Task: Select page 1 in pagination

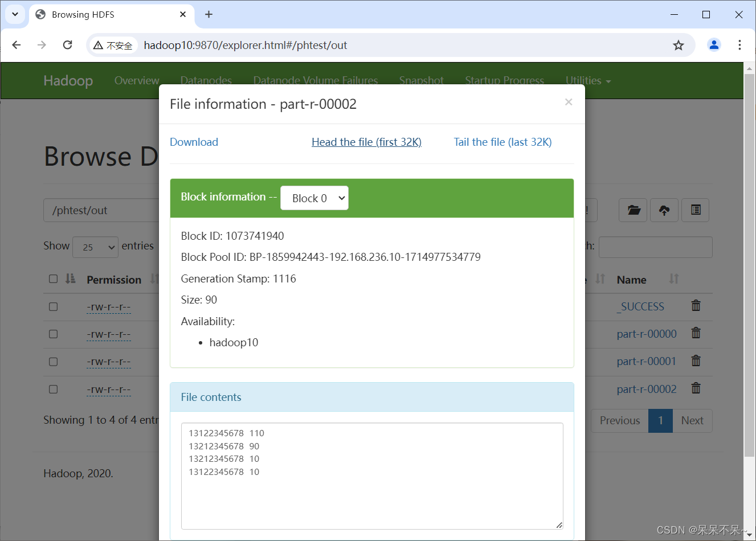Action: [x=661, y=420]
